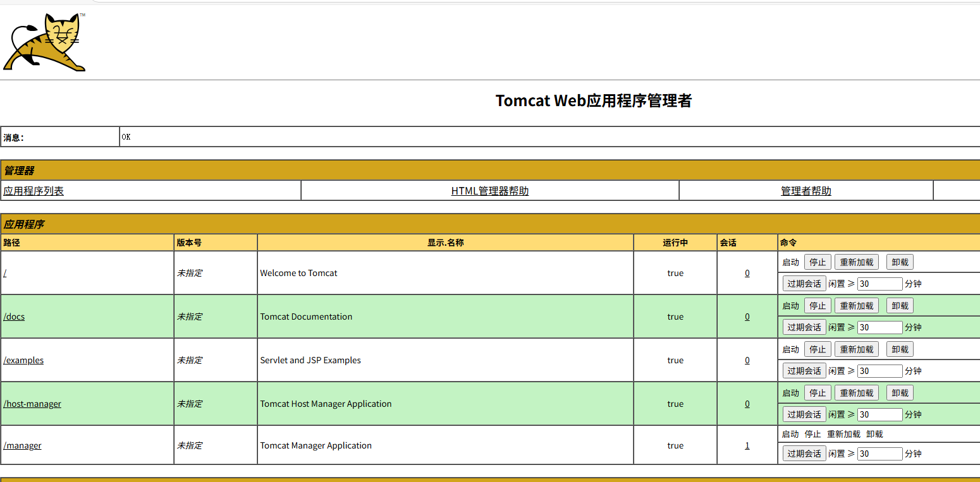Click the 'Tomcat Documentation' display name
The image size is (980, 482).
tap(306, 316)
